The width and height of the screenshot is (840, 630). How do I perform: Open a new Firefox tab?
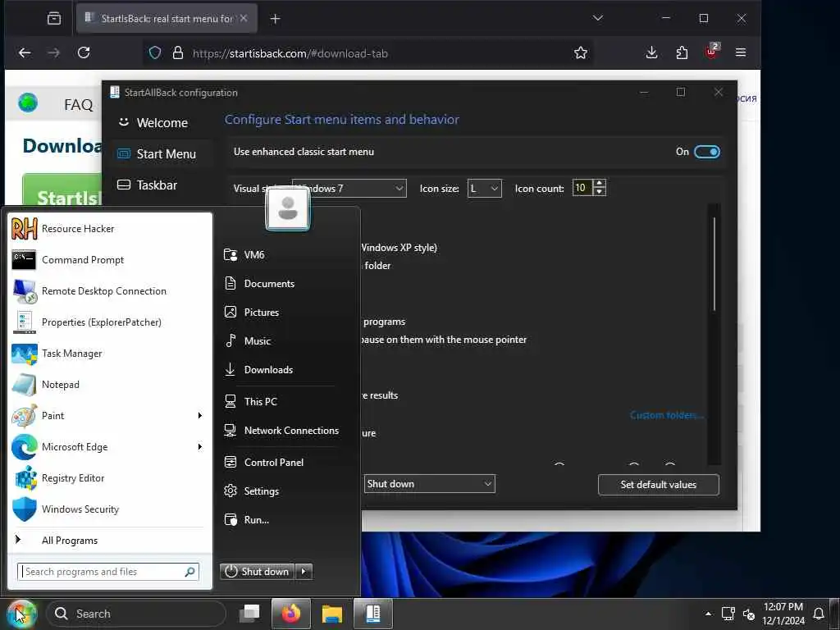click(275, 19)
